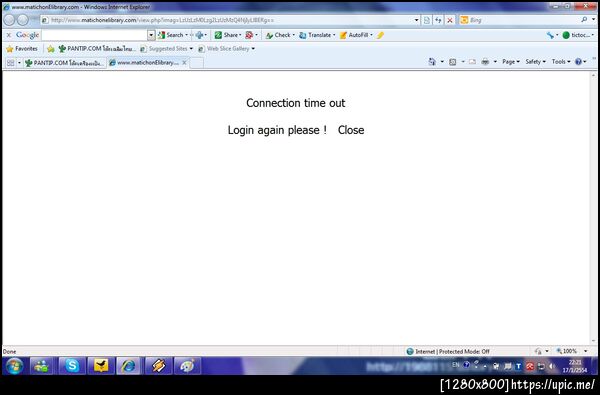Open the Safety menu
Screen dimensions: 600x395
[535, 62]
